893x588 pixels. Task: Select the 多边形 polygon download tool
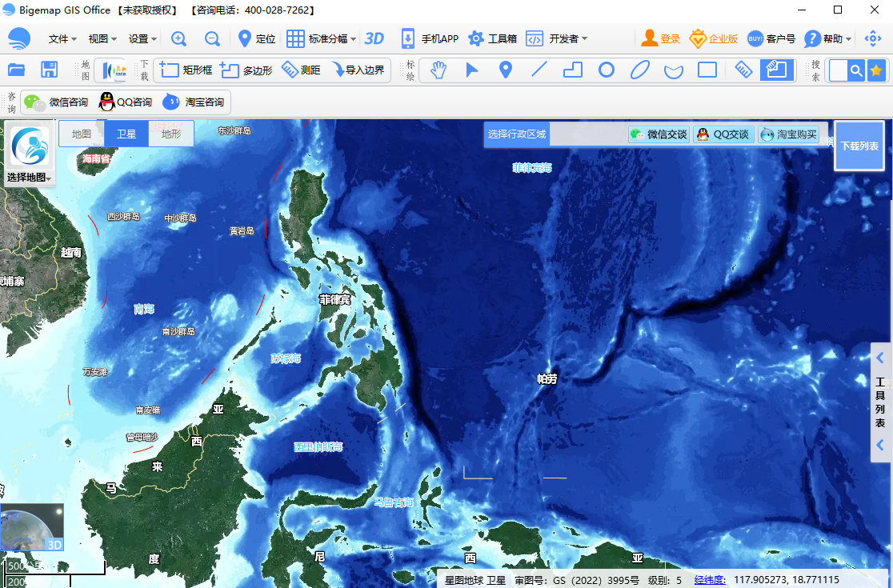coord(246,70)
